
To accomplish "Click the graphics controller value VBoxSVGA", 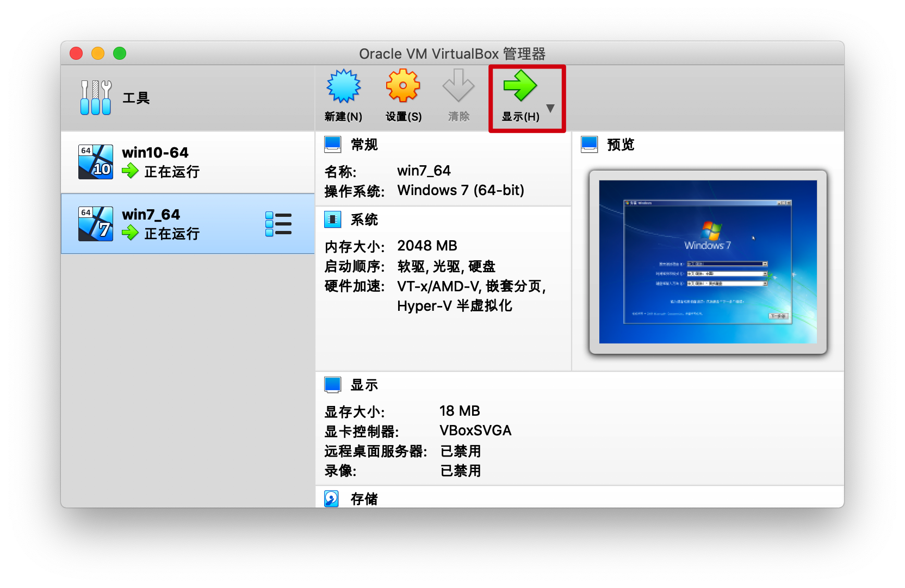I will point(475,430).
